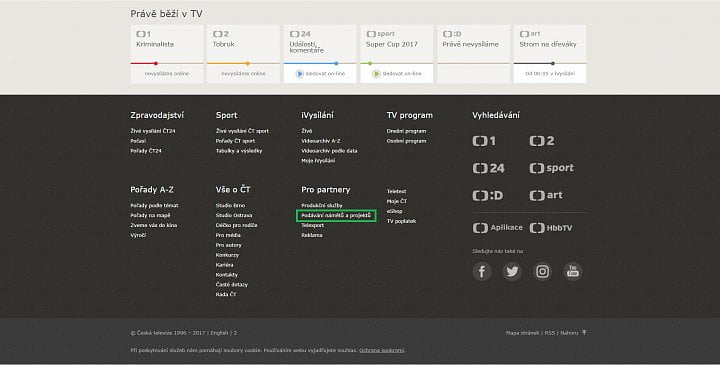Open Pořady ČT24 link
The image size is (720, 365).
coord(146,151)
